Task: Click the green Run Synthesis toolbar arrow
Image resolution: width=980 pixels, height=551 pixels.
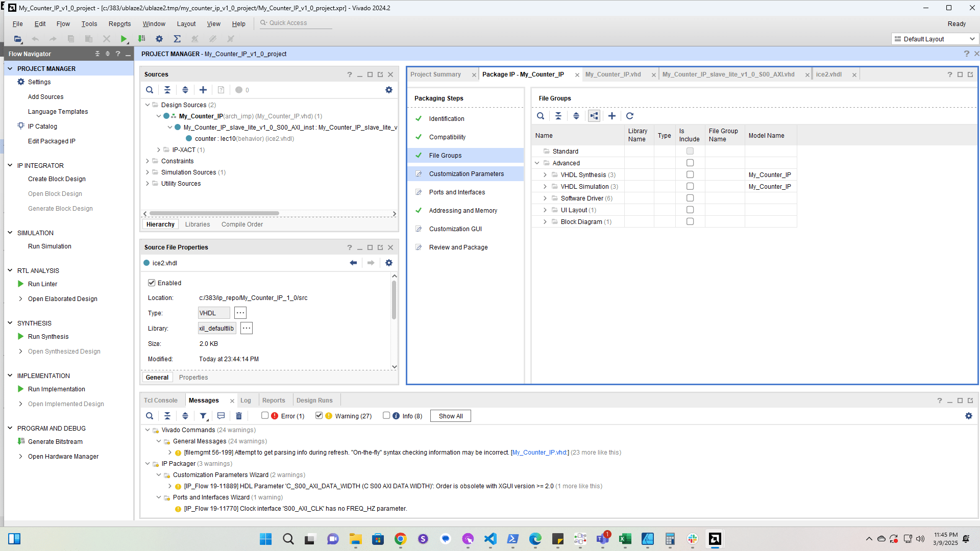Action: [124, 39]
